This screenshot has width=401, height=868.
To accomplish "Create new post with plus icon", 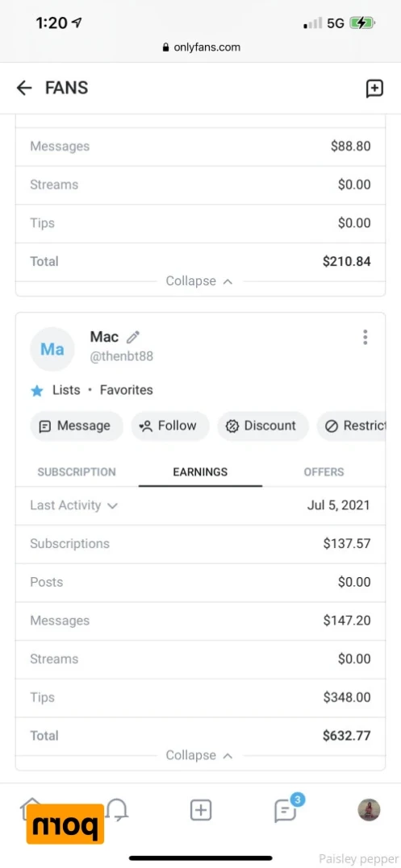I will click(x=201, y=811).
